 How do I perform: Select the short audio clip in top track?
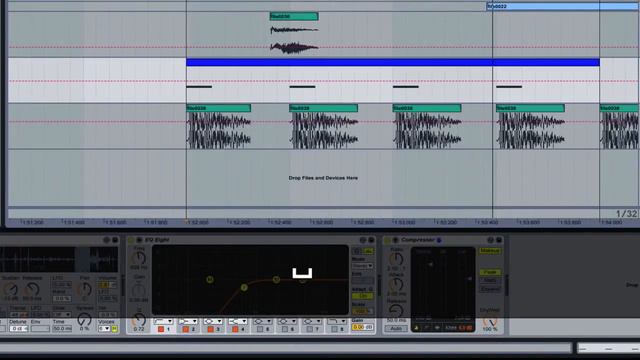[x=294, y=17]
